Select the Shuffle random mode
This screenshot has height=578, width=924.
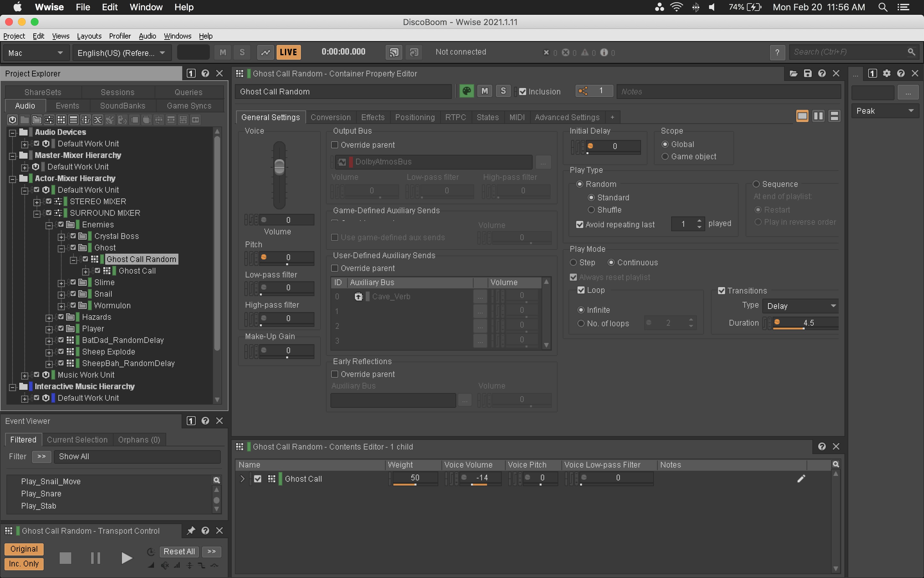[x=591, y=210]
